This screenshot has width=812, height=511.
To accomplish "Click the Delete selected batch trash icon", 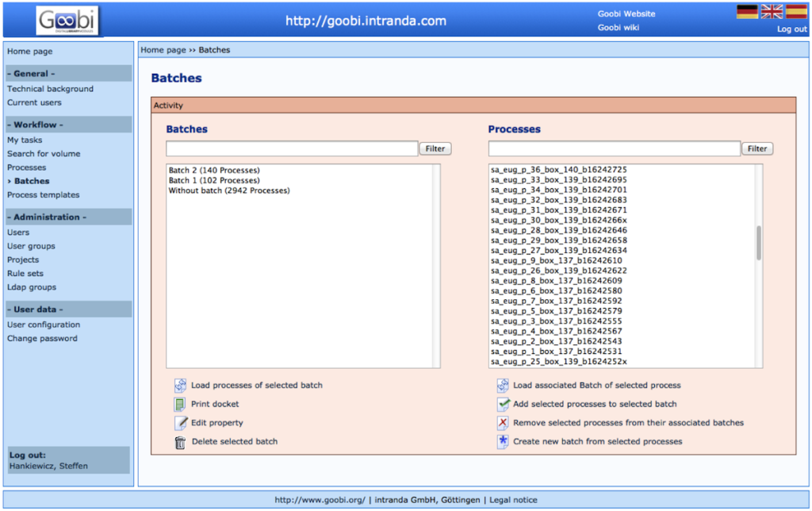I will click(x=180, y=442).
